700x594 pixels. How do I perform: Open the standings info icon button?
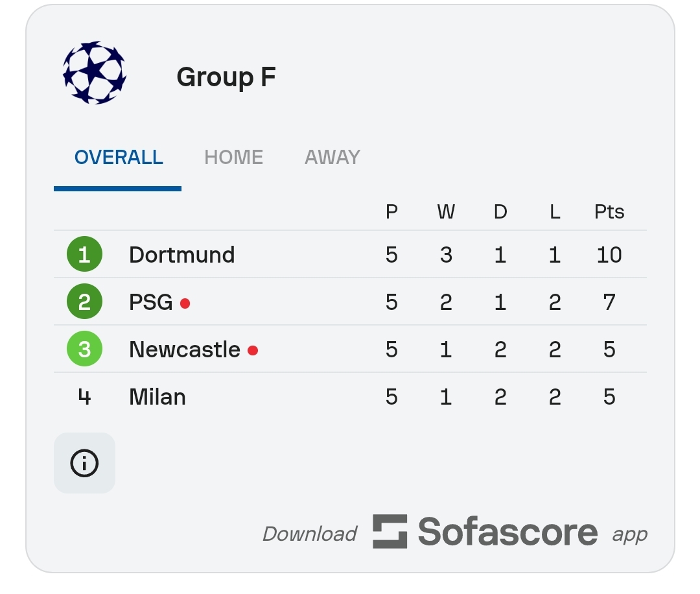[x=84, y=463]
